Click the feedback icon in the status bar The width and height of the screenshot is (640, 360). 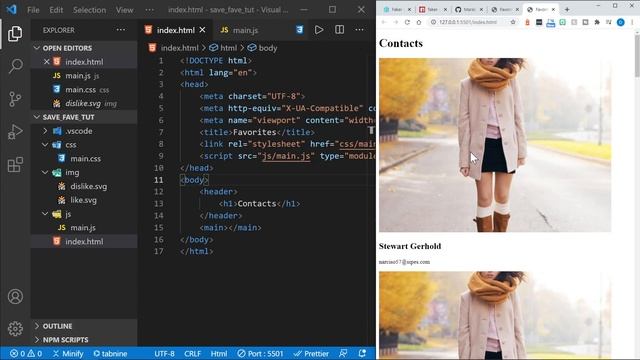[343, 353]
